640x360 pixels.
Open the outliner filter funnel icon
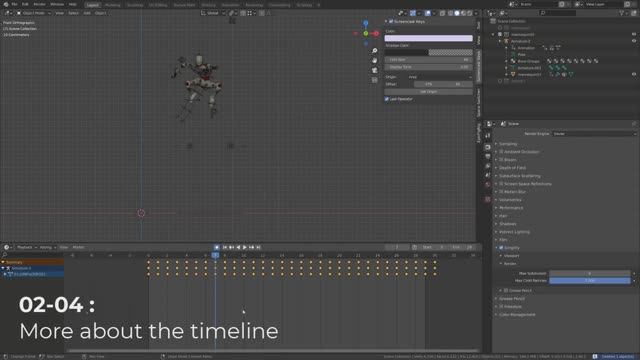(622, 13)
